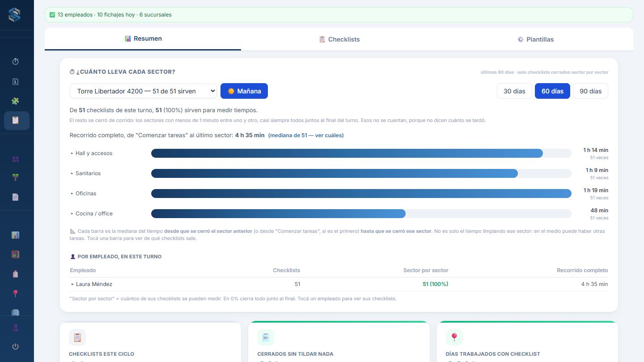Select the highlighted clipboard icon in the sidebar
The image size is (644, 362).
17,120
